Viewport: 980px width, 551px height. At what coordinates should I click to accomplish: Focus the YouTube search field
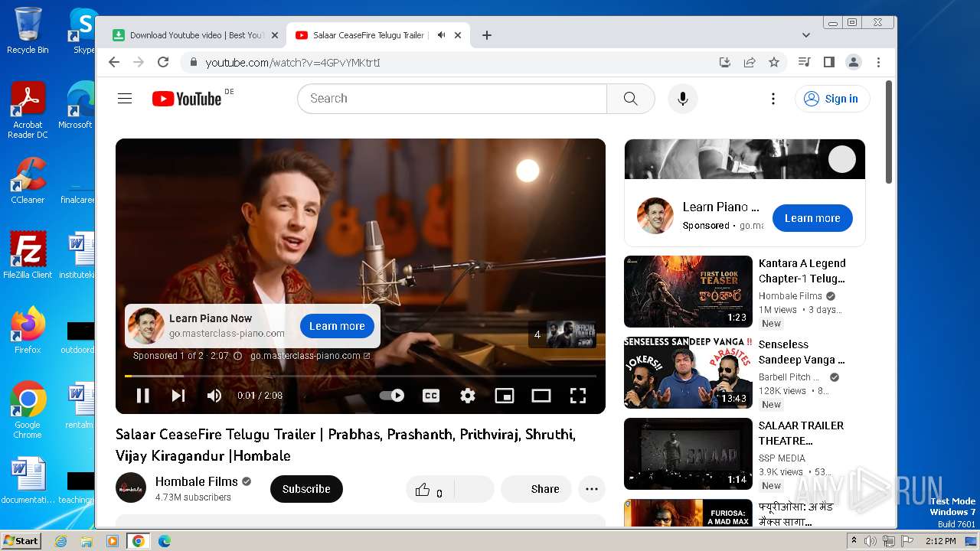point(452,99)
